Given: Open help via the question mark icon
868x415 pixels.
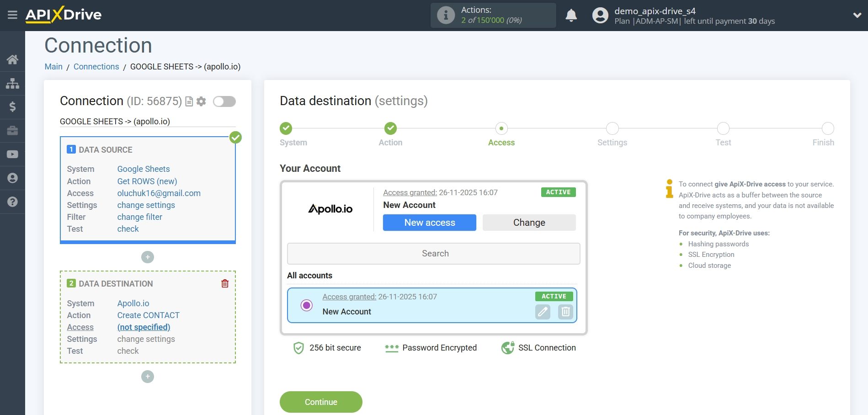Looking at the screenshot, I should click(12, 202).
